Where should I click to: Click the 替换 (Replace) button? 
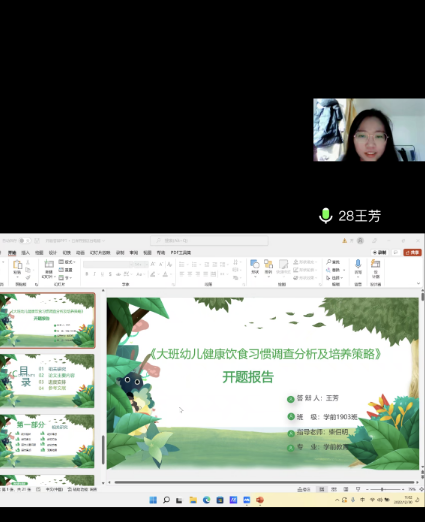(x=333, y=270)
